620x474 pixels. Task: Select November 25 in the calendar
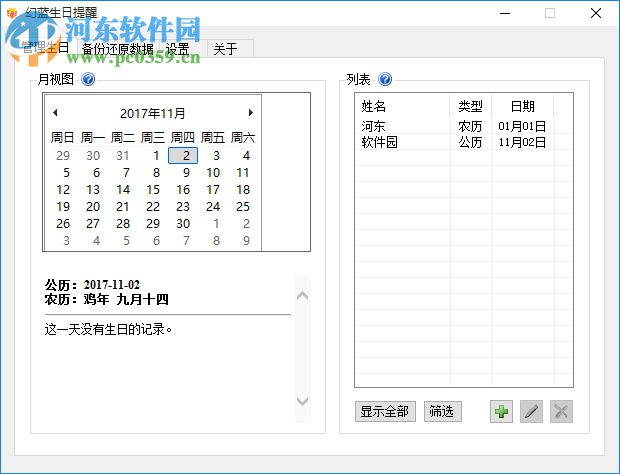243,206
